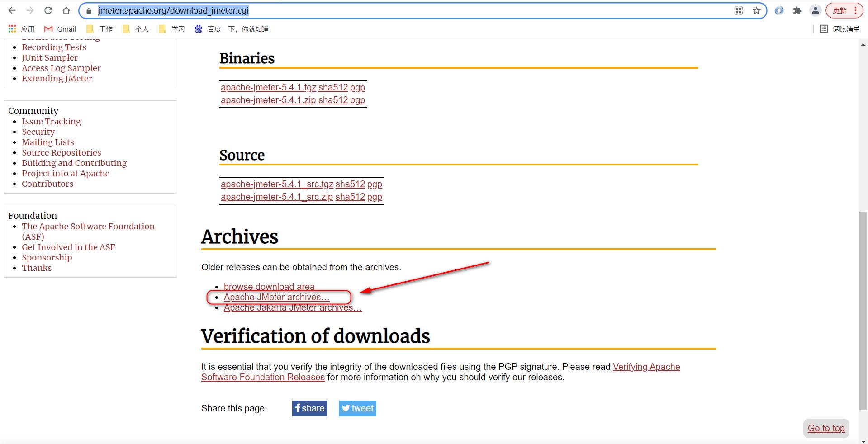Viewport: 868px width, 444px height.
Task: Open the 百度一下，你就知道 bookmark
Action: tap(232, 29)
